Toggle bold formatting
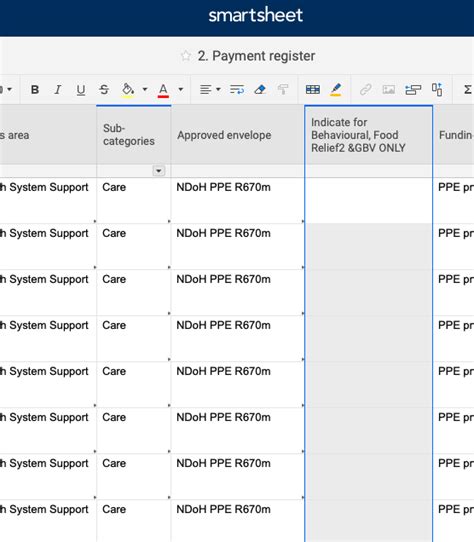 (35, 90)
